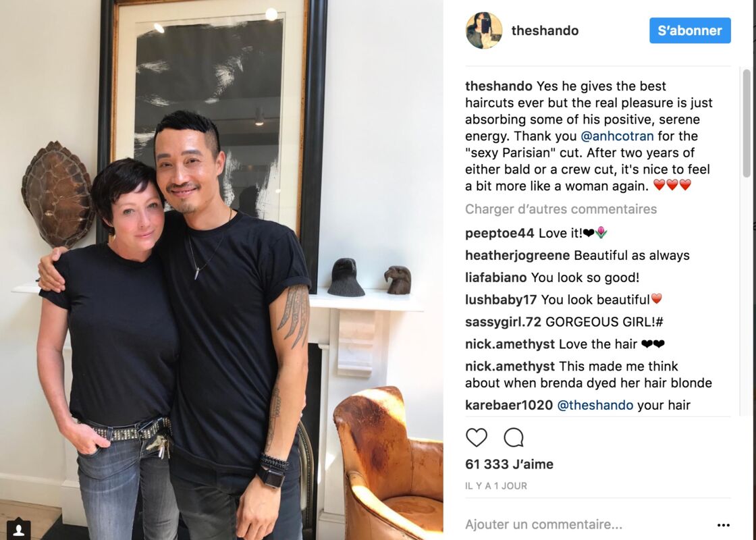Visit the @anhcotran mention link
The image size is (756, 540).
(x=617, y=136)
